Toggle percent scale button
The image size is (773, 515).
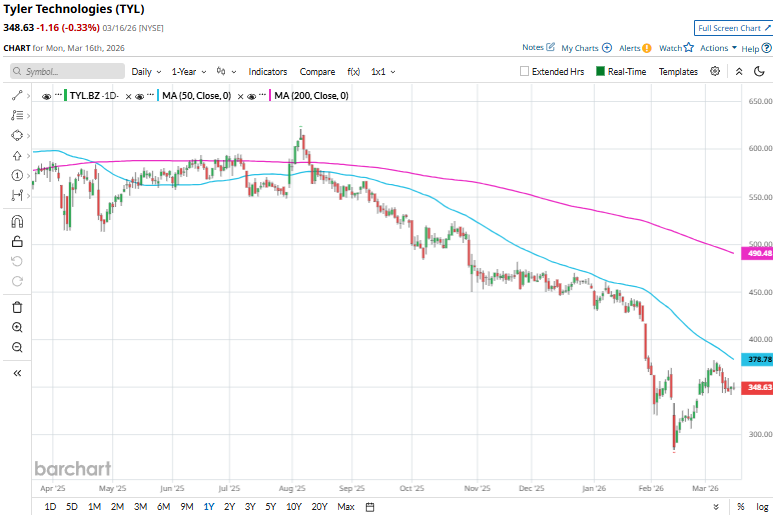tap(740, 507)
